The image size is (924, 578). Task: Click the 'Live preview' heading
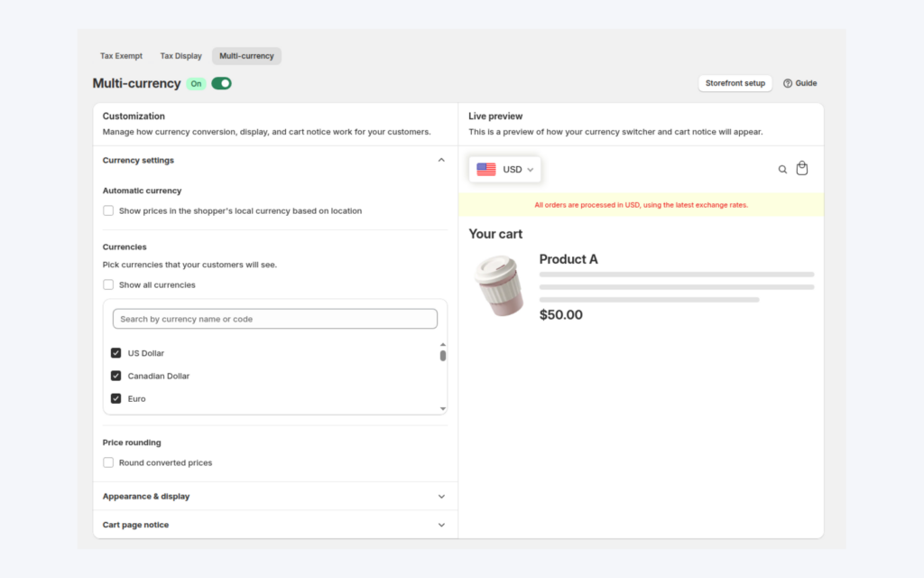point(495,117)
